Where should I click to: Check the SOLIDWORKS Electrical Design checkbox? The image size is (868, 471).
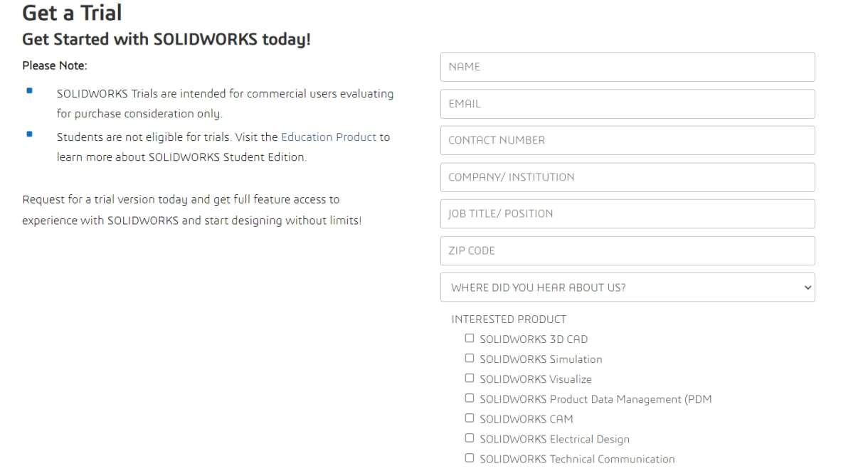click(x=470, y=438)
